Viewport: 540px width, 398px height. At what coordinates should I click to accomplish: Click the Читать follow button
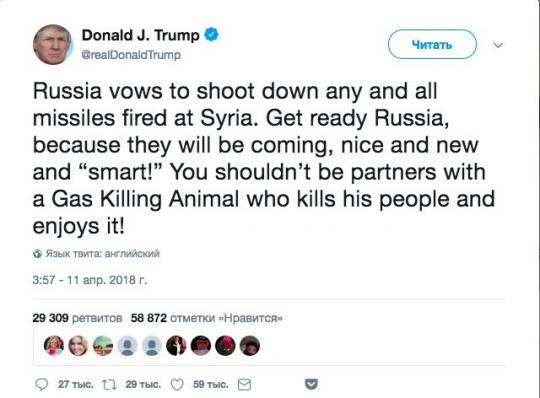tap(432, 44)
